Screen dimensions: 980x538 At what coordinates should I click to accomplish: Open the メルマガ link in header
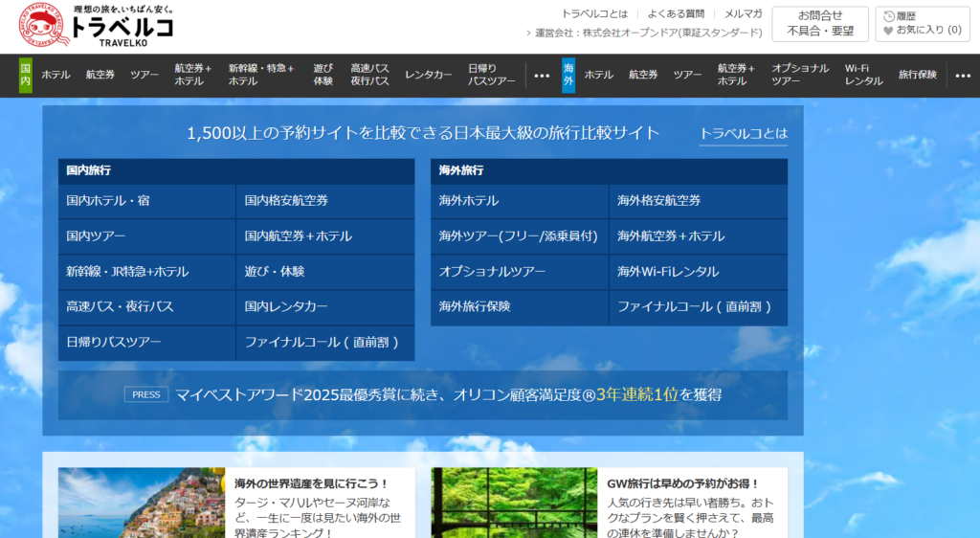point(743,13)
